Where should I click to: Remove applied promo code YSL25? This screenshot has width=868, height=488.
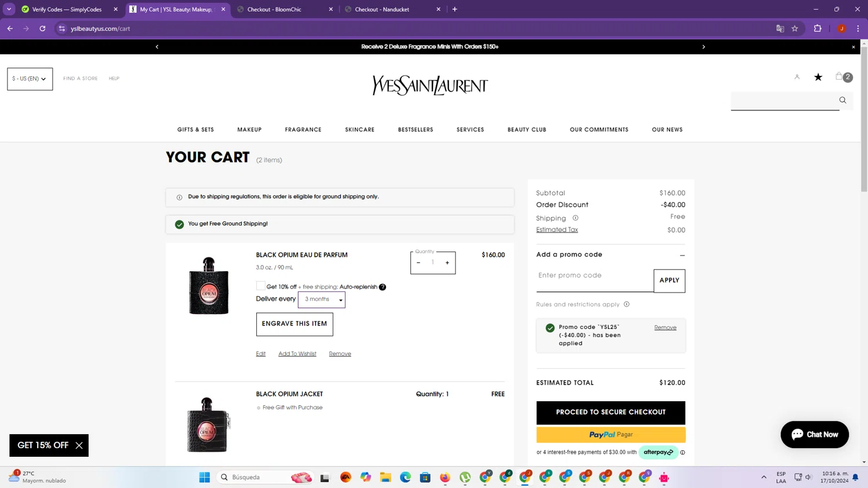click(x=665, y=328)
